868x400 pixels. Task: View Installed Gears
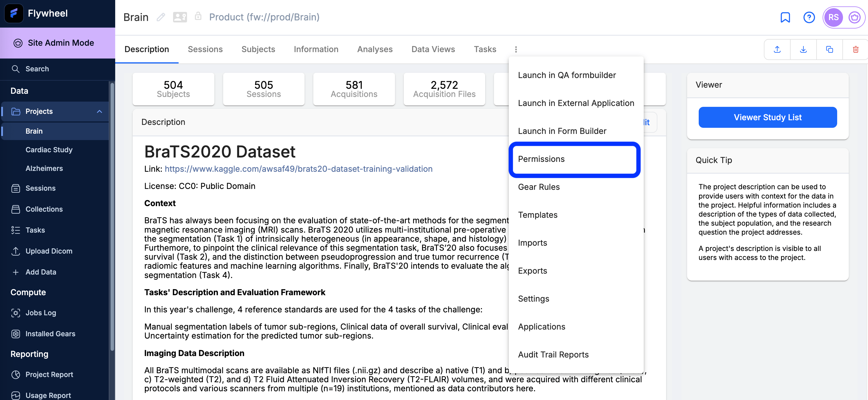50,334
